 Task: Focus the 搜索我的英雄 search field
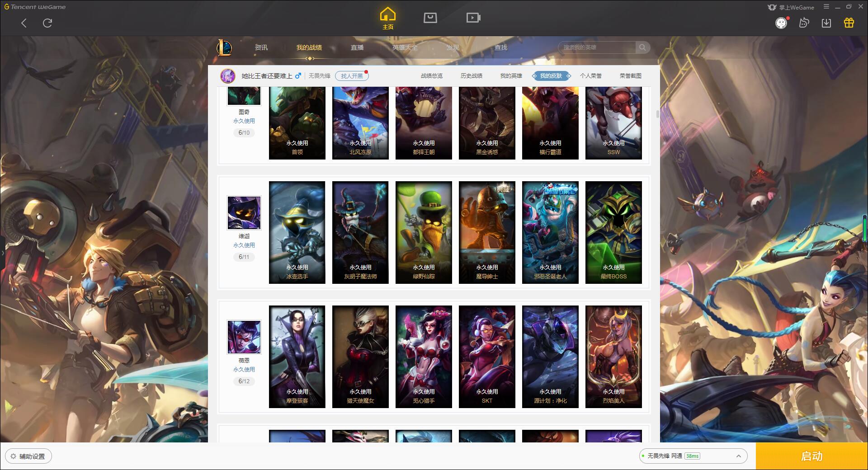click(598, 47)
